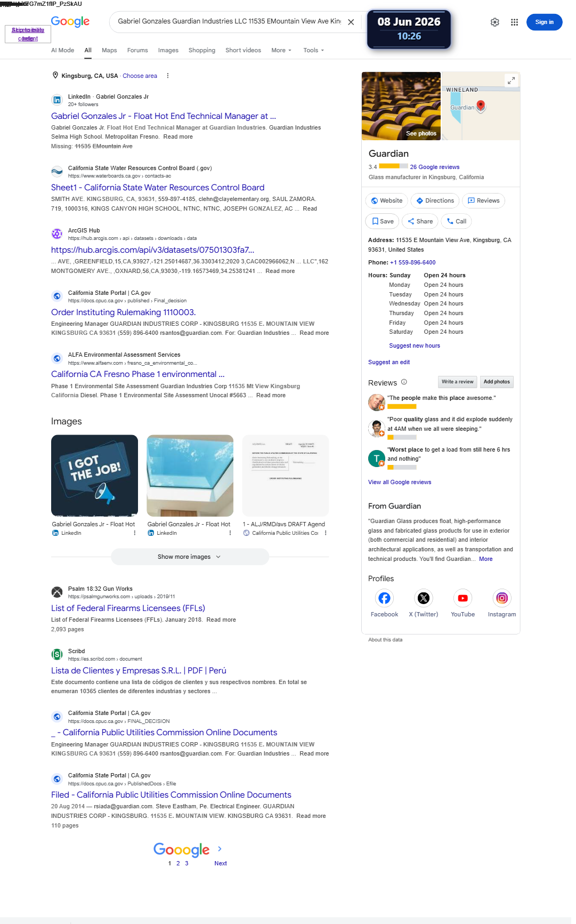Expand Guardian description with More link
Screen dimensions: 576x924
coord(485,559)
